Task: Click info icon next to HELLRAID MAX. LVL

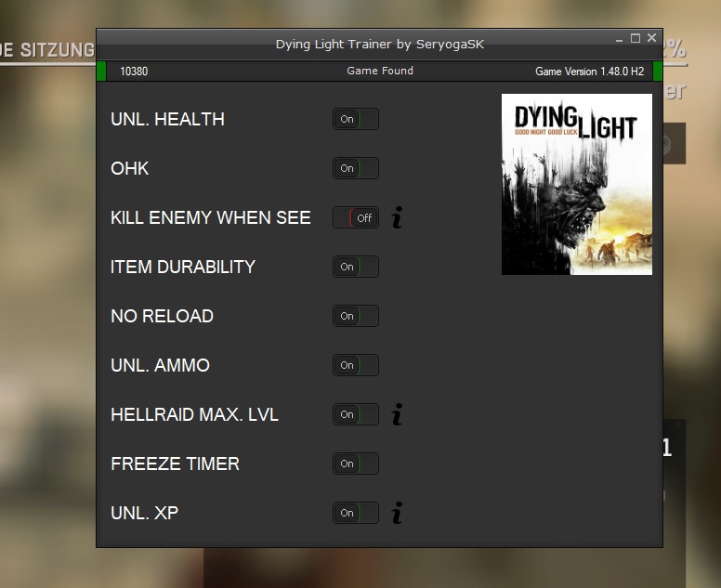Action: click(x=397, y=415)
